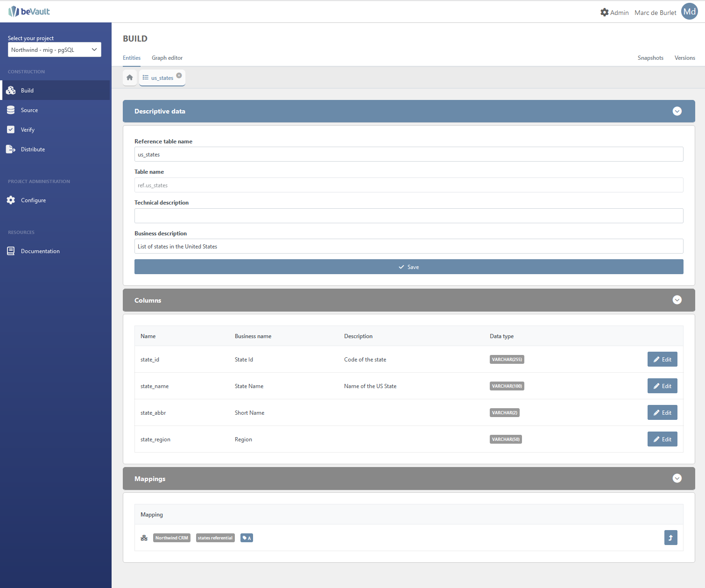The height and width of the screenshot is (588, 705).
Task: Edit the state_name column
Action: pyautogui.click(x=662, y=386)
